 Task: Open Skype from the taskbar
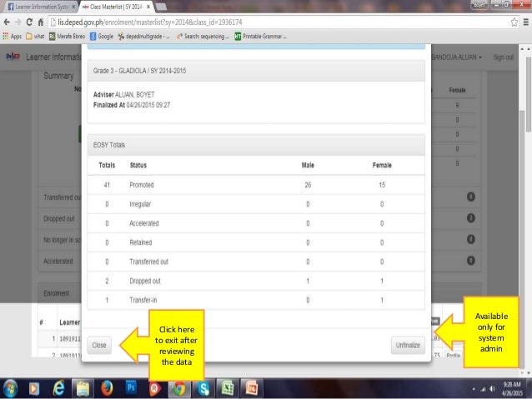pyautogui.click(x=203, y=388)
